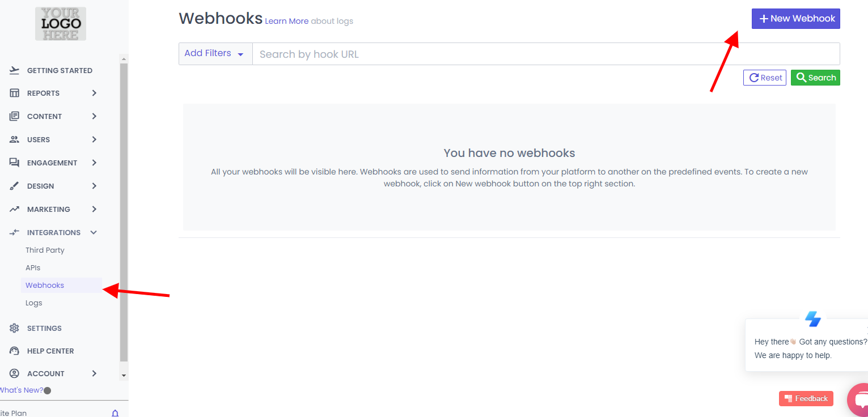The width and height of the screenshot is (868, 417).
Task: Open Third Party integrations submenu item
Action: [45, 250]
